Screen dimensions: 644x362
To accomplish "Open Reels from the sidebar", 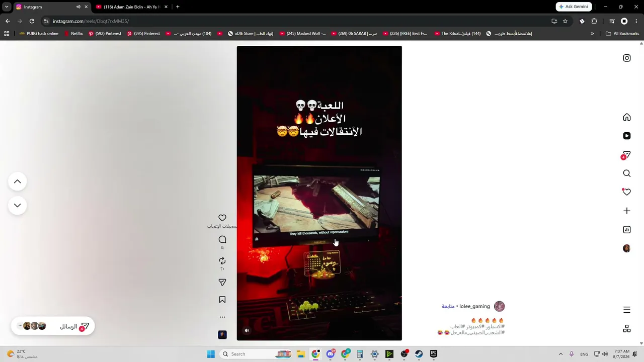I will [x=627, y=136].
